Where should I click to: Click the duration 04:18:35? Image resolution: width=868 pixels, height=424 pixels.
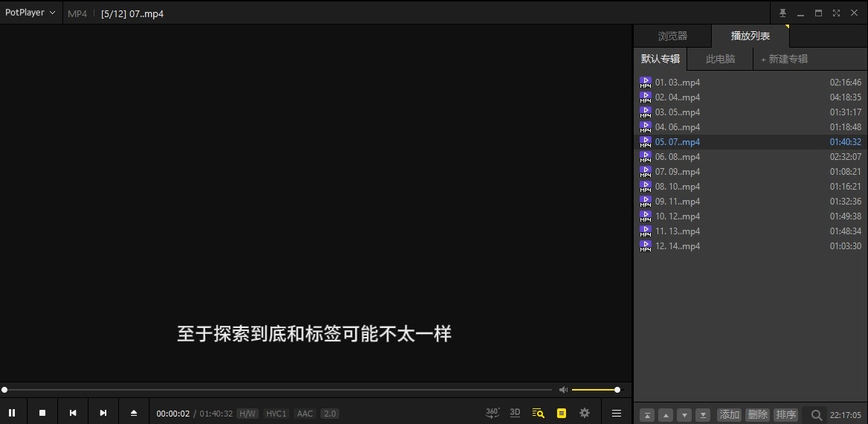click(x=845, y=97)
